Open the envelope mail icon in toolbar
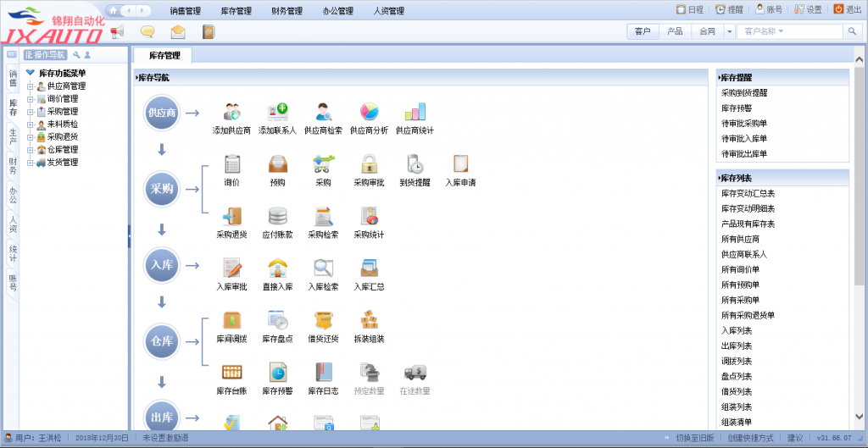The image size is (868, 448). 177,32
